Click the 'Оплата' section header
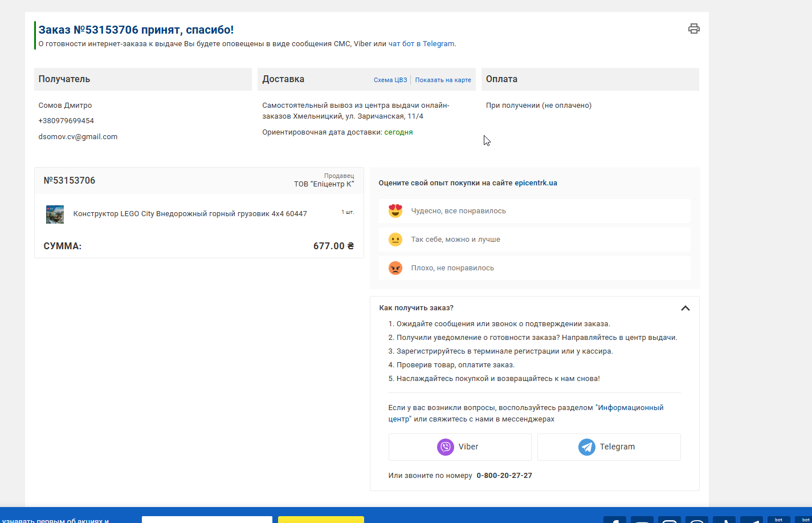Screen dimensions: 812x523 tap(590, 79)
